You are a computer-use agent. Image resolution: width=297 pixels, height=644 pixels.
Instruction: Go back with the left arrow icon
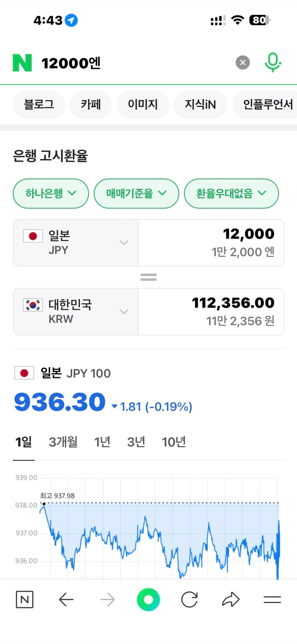tap(66, 599)
